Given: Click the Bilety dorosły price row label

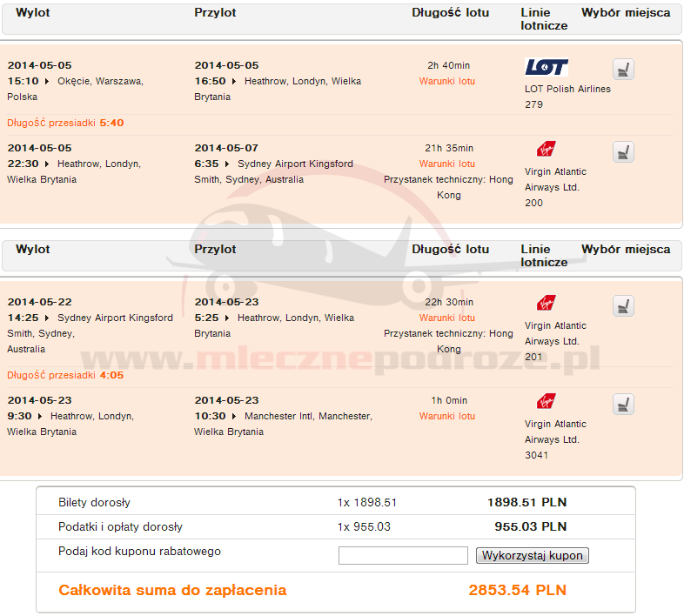Looking at the screenshot, I should coord(94,502).
